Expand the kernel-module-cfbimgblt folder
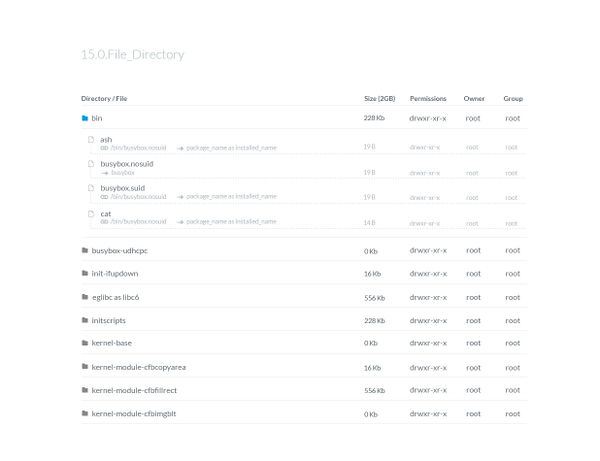Viewport: 600px width, 461px height. click(x=133, y=413)
